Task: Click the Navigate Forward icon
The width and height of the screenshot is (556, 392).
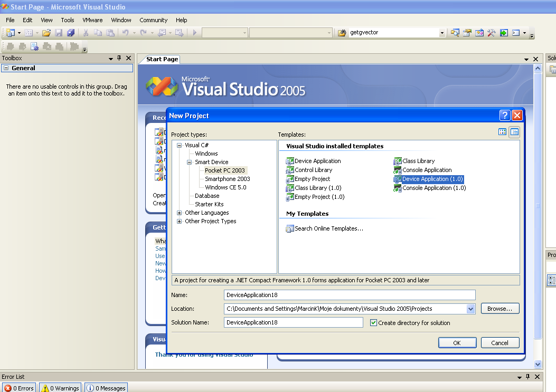Action: pyautogui.click(x=180, y=33)
